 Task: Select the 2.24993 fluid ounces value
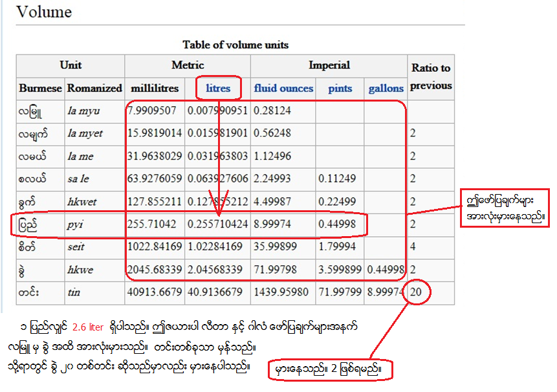tap(272, 179)
